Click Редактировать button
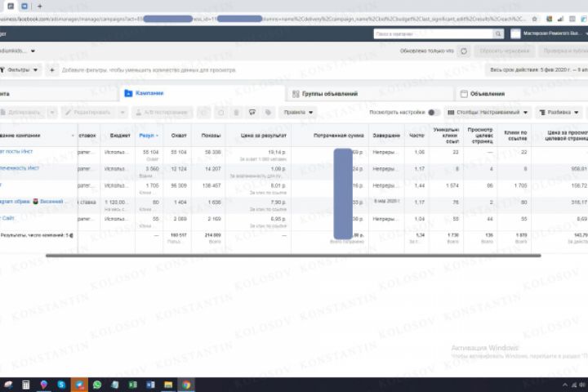Screen dimensions: 588x392 tap(88, 112)
